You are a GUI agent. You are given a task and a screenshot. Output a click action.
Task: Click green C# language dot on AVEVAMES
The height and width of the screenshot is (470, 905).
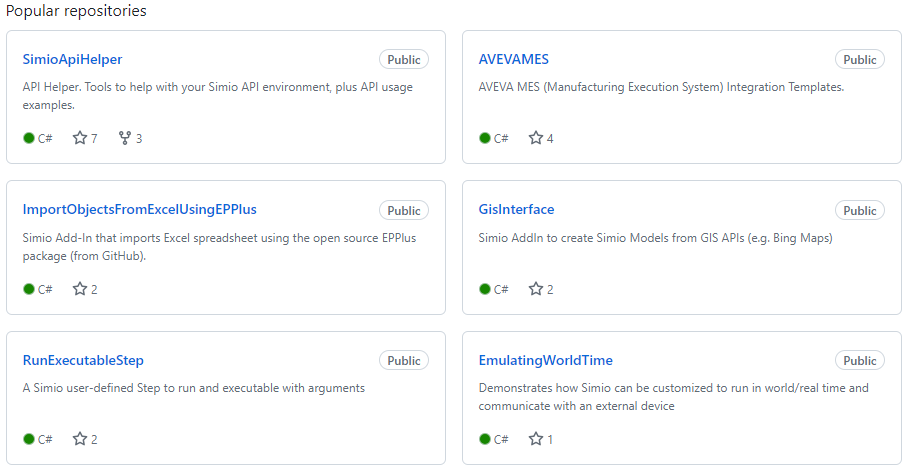tap(485, 138)
